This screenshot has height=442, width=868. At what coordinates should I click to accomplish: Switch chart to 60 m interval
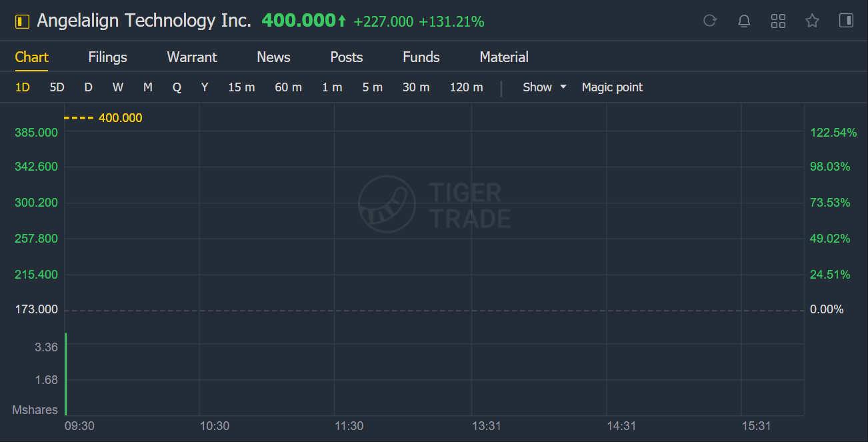[x=288, y=87]
